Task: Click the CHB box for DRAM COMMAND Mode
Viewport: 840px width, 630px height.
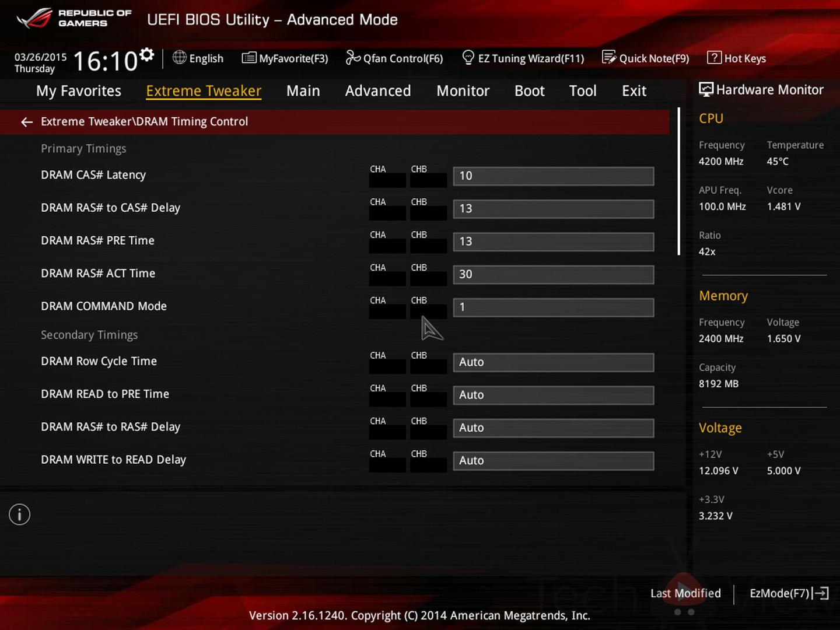Action: pyautogui.click(x=428, y=311)
